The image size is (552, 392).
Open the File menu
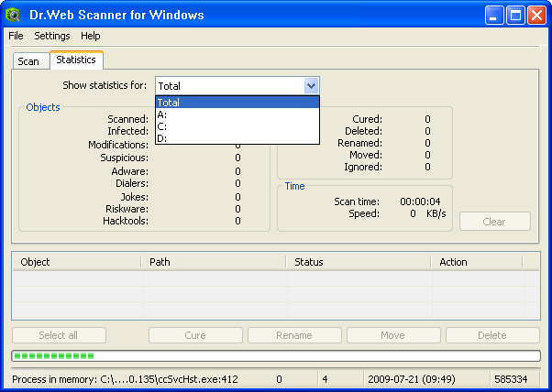[x=16, y=36]
